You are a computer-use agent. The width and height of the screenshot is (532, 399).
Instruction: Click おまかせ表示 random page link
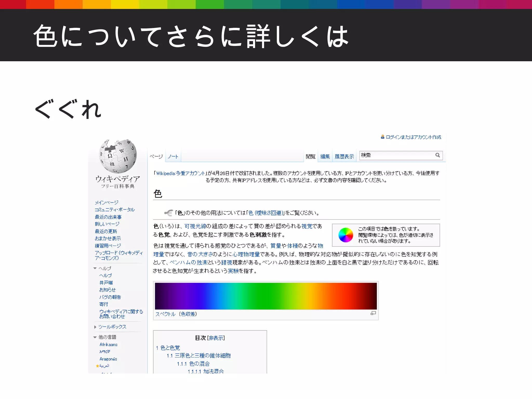108,238
